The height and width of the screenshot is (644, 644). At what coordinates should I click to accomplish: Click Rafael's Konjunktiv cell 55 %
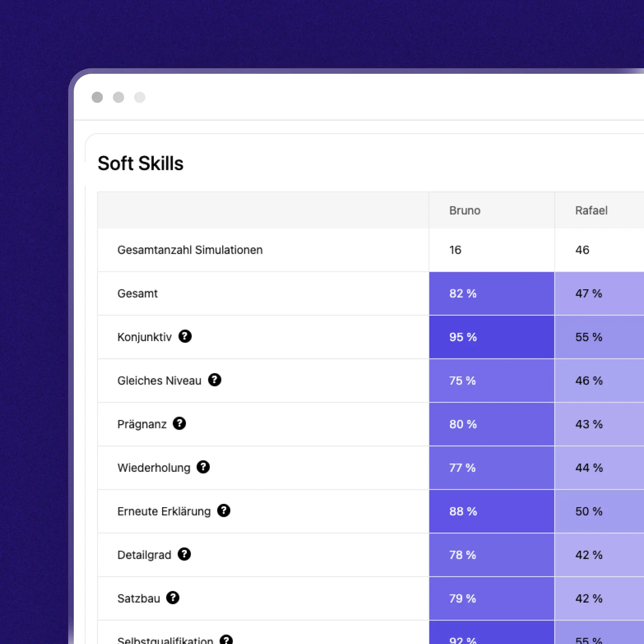599,337
